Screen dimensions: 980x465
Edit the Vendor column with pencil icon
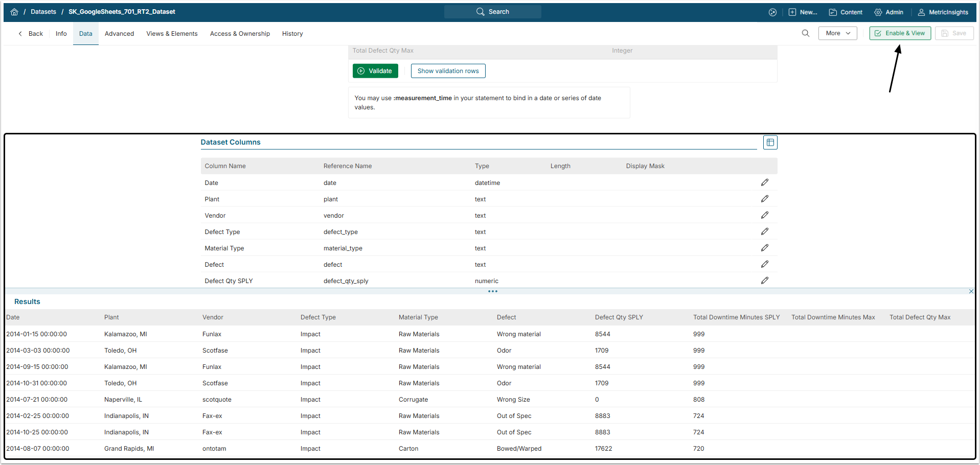(x=764, y=215)
